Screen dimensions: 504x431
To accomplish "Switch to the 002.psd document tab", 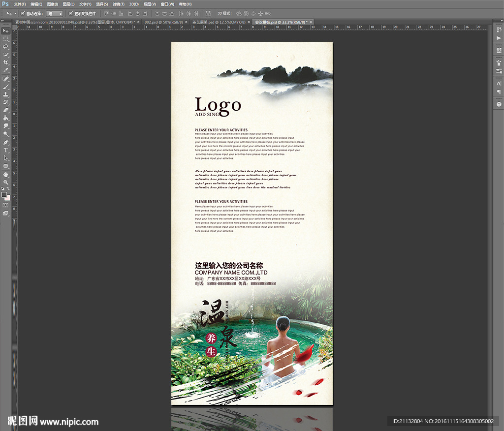I will pos(163,22).
